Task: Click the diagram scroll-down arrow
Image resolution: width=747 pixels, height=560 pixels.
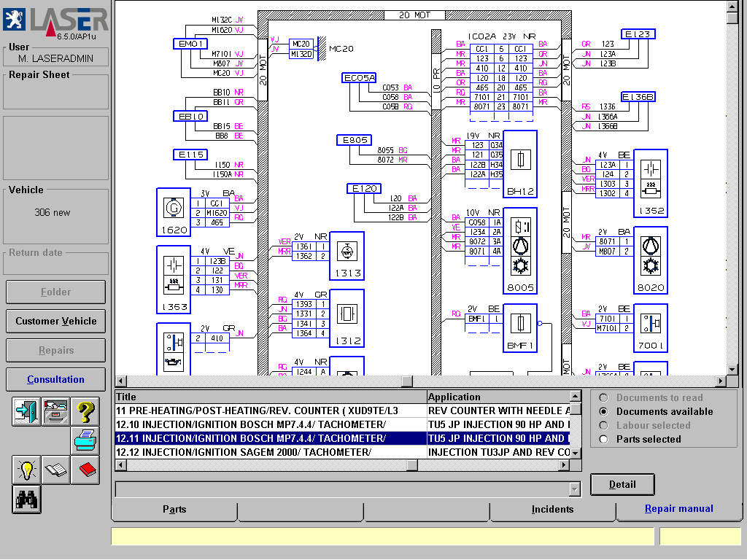Action: point(732,370)
